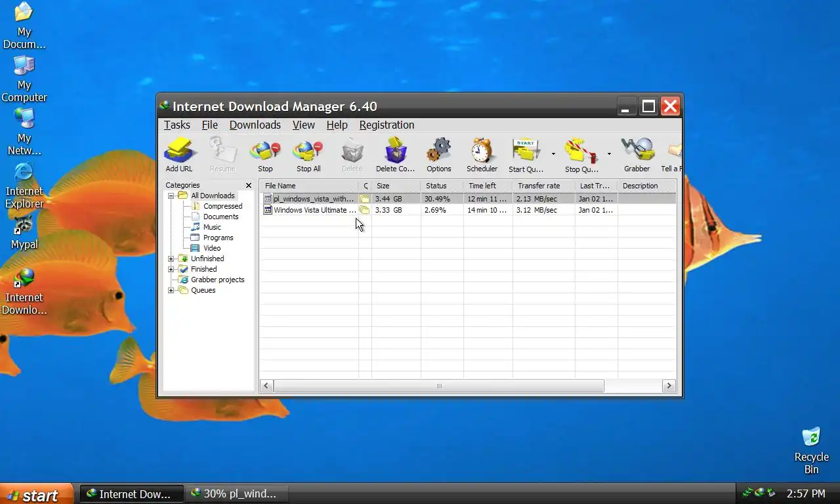Switch to the 30% pl_wind... taskbar button

click(x=237, y=493)
